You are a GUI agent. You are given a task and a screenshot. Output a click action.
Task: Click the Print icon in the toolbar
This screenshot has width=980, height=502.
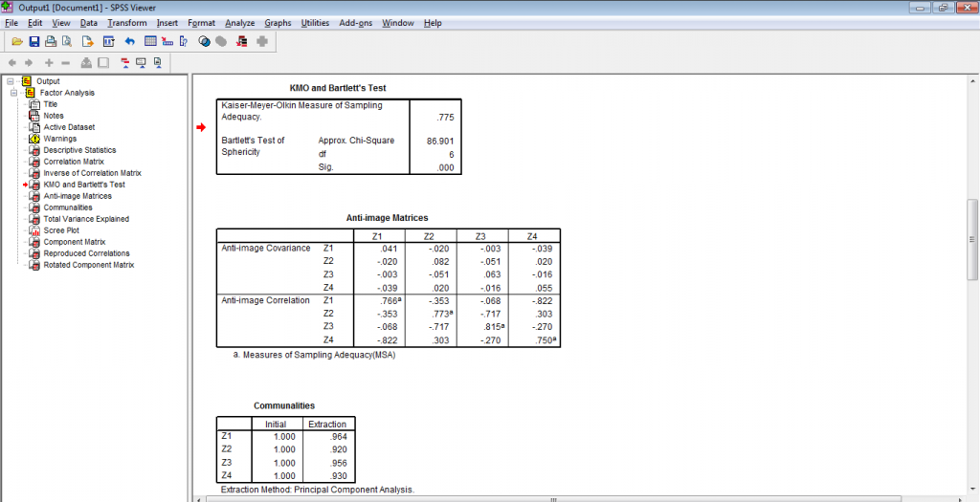pos(51,41)
